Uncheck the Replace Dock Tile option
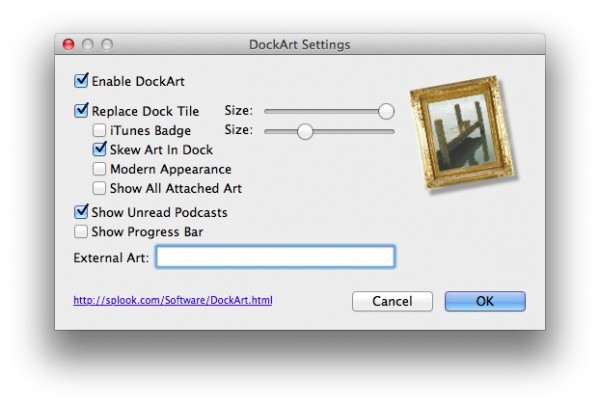The width and height of the screenshot is (600, 406). click(x=81, y=111)
